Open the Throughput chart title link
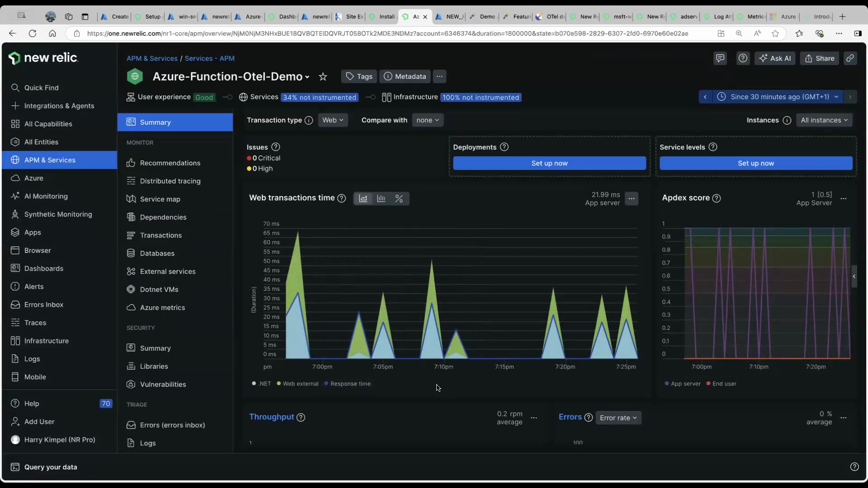This screenshot has height=488, width=868. point(272,417)
